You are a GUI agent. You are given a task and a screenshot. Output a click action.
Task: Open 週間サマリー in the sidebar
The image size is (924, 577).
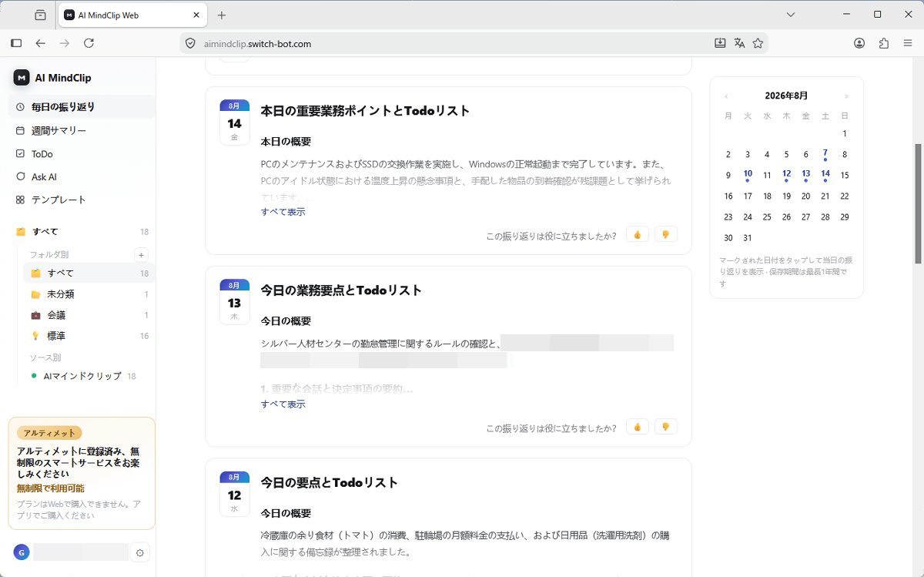point(82,130)
